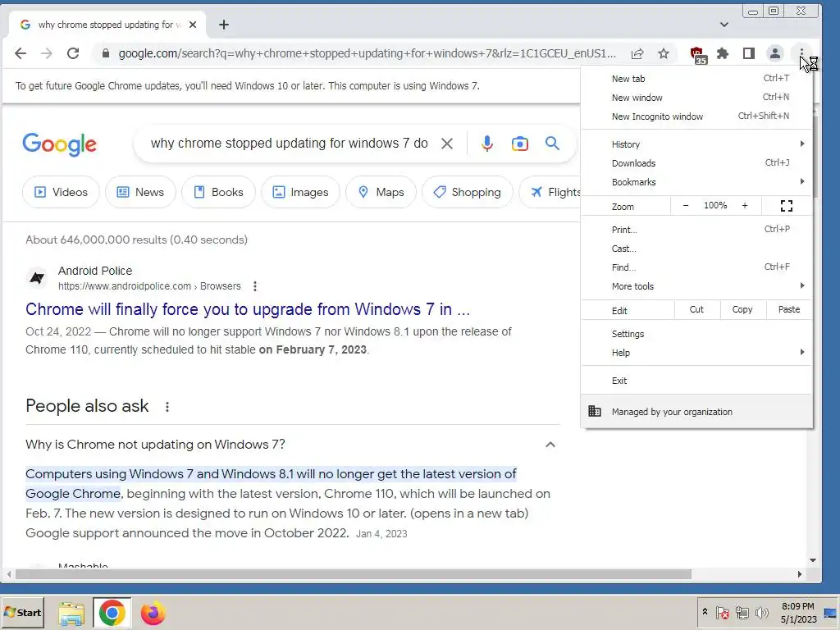The width and height of the screenshot is (840, 630).
Task: Click in the Google search input field
Action: [290, 144]
